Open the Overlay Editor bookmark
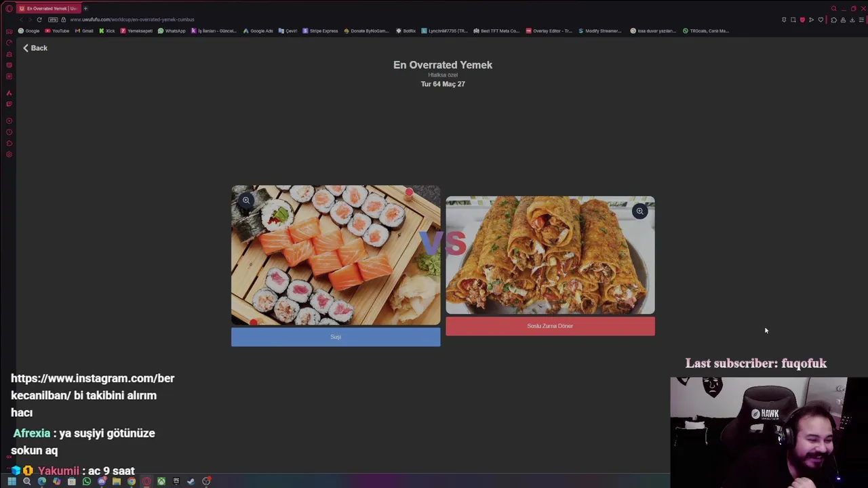 coord(549,30)
